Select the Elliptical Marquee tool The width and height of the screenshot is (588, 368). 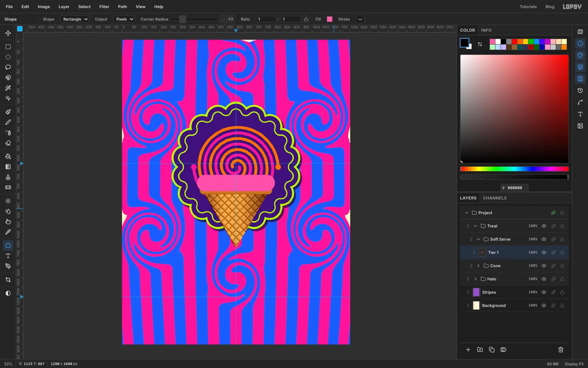point(8,57)
